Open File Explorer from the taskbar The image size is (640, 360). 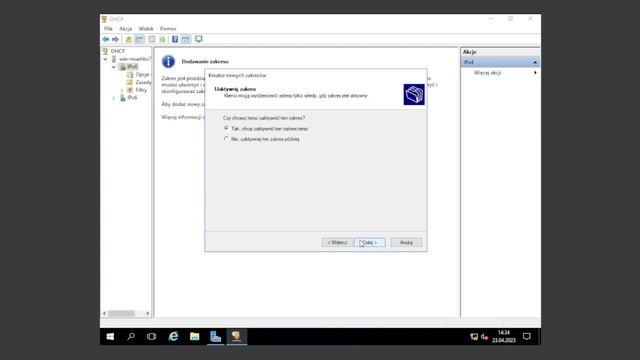coord(195,337)
